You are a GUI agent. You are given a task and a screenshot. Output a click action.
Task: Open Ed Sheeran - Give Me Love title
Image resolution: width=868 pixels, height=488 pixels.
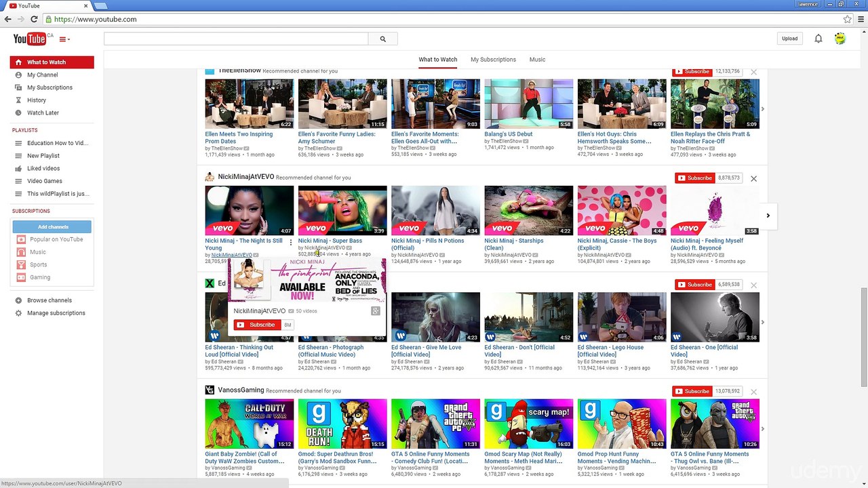[426, 351]
